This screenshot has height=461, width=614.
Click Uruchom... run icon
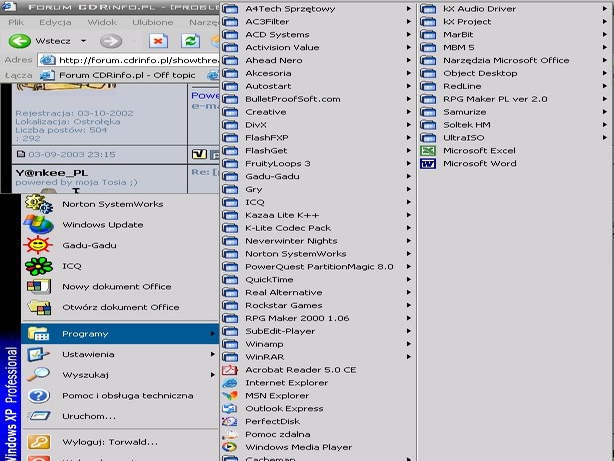tap(38, 416)
